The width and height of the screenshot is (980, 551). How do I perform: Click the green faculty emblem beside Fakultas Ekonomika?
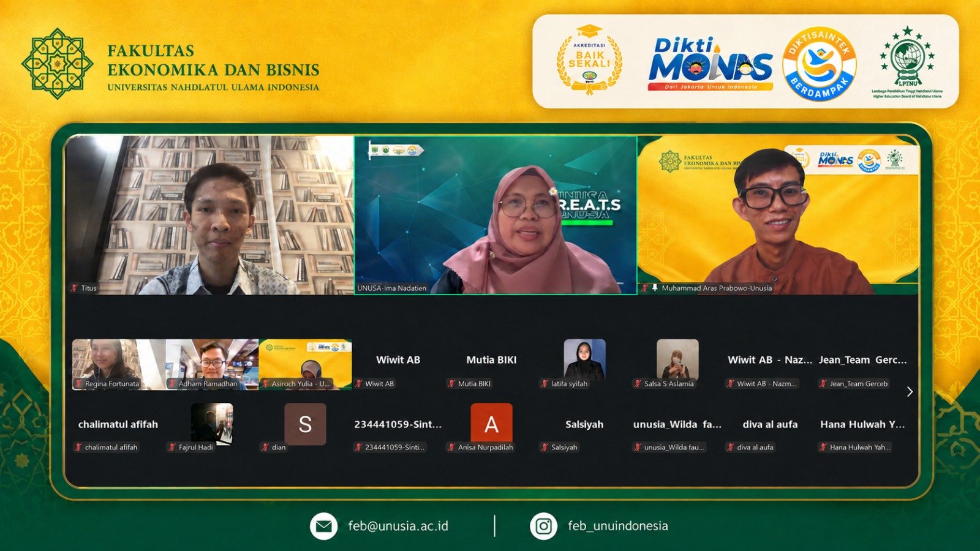pos(57,64)
